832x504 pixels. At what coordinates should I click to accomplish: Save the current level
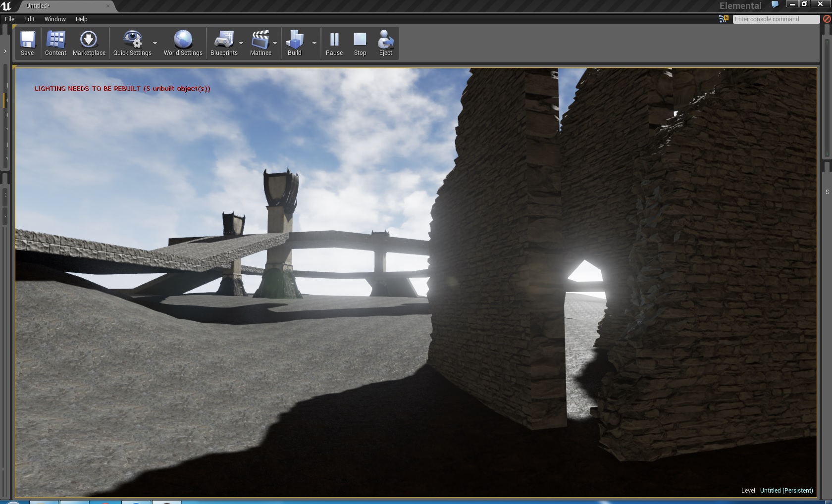tap(27, 44)
